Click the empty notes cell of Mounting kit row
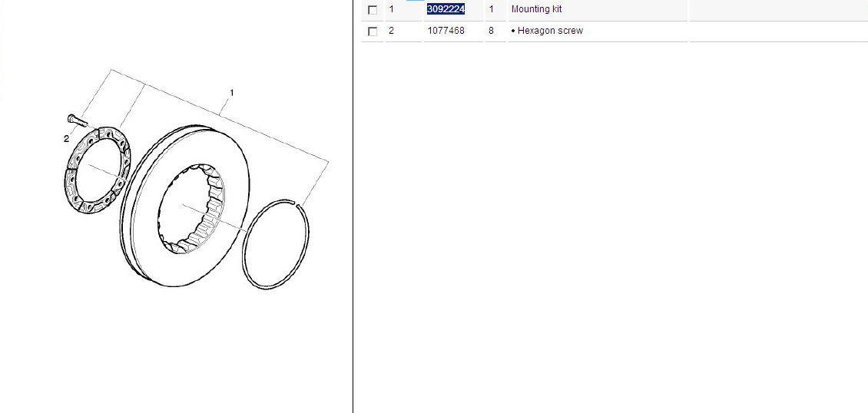This screenshot has width=868, height=413. click(778, 10)
